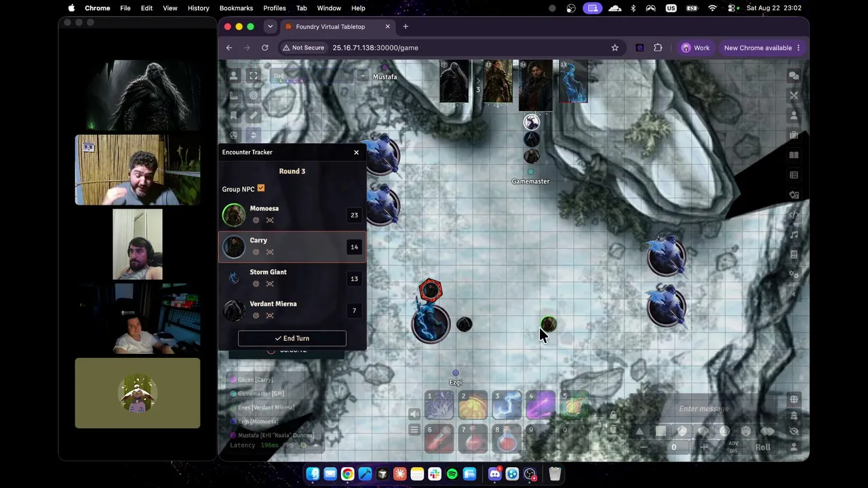
Task: Open Spotify from the Dock
Action: click(452, 474)
